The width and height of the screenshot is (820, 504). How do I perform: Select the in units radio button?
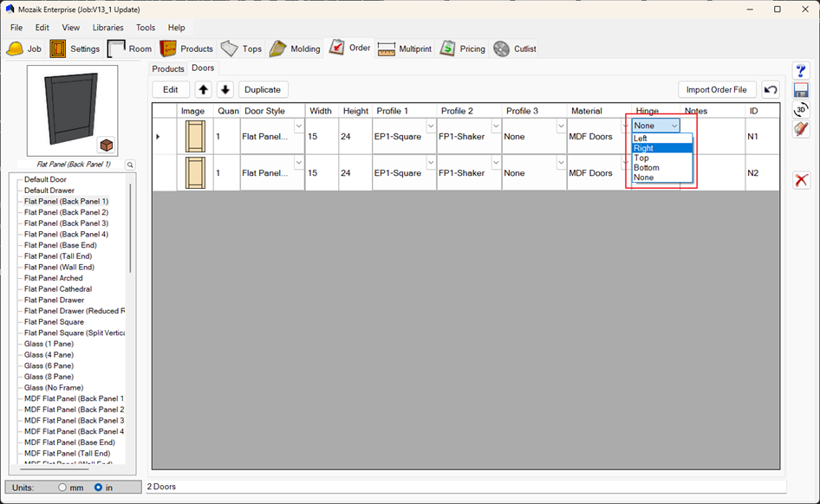pos(98,488)
